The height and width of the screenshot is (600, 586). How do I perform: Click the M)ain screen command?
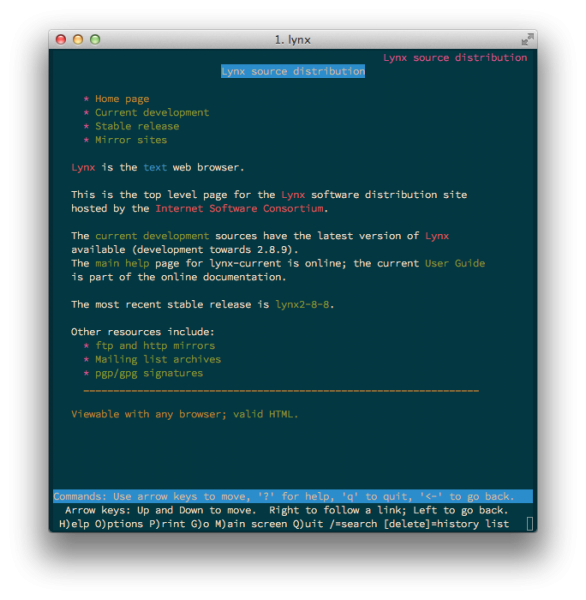click(x=251, y=524)
